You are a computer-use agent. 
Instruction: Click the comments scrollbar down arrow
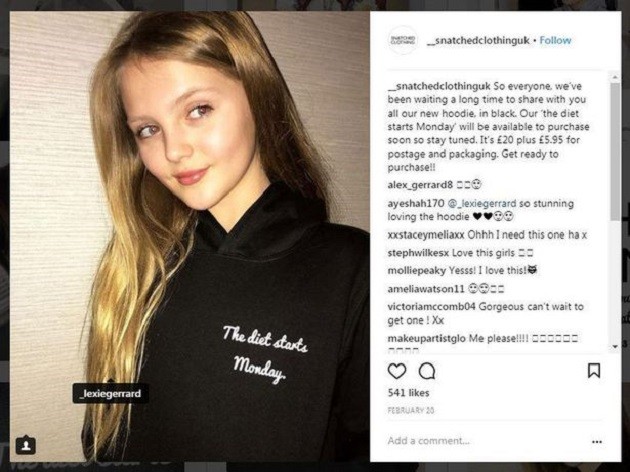615,346
